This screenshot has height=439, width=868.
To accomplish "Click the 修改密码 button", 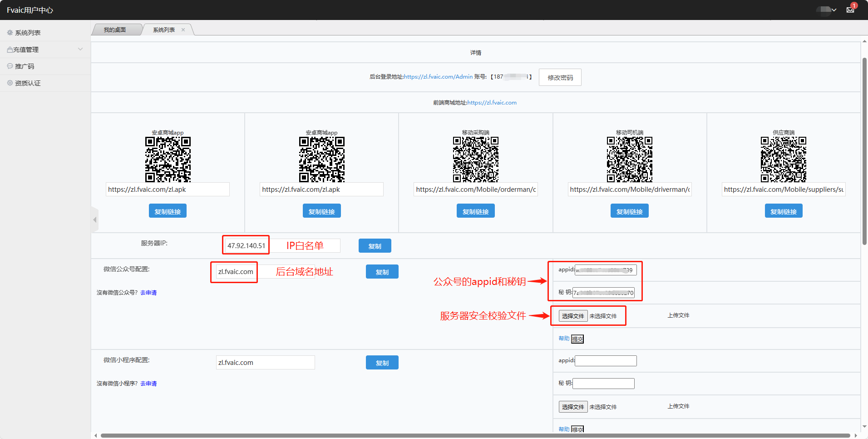I will 560,78.
